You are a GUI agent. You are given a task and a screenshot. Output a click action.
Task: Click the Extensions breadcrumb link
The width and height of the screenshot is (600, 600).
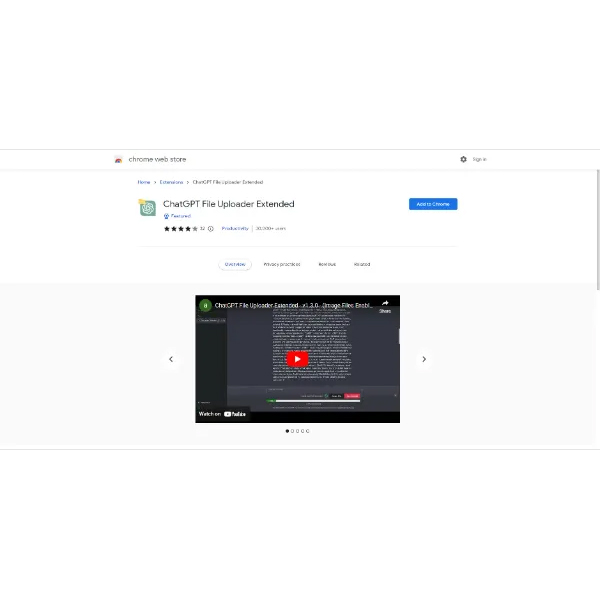(171, 182)
